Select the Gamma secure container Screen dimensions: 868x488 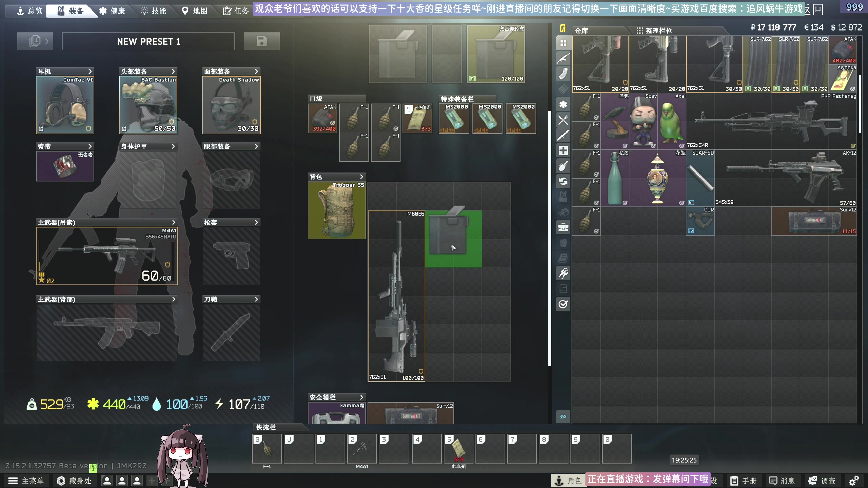pyautogui.click(x=337, y=413)
